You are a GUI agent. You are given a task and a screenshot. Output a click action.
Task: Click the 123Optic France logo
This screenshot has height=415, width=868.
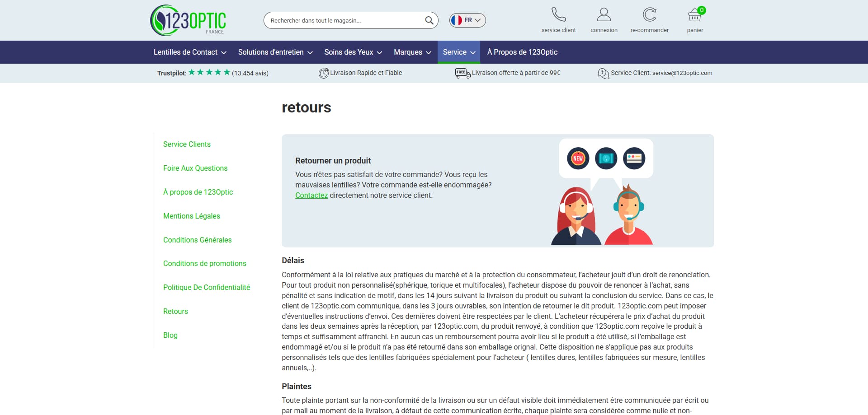tap(188, 20)
